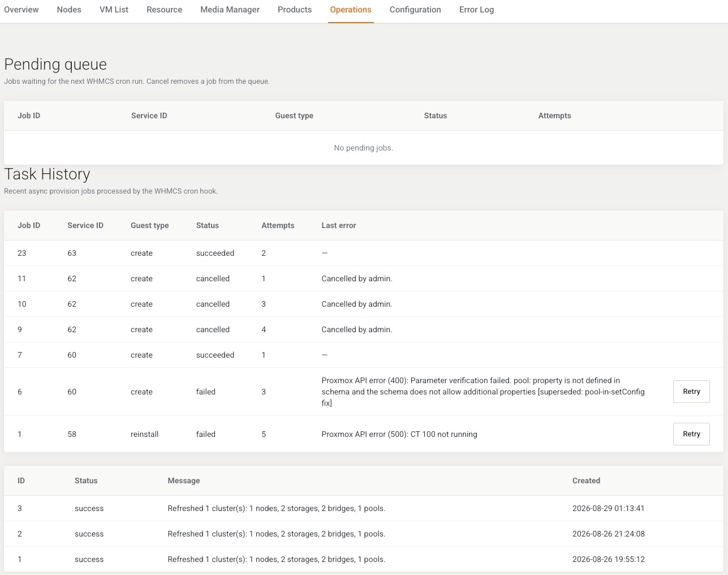Viewport: 728px width, 575px height.
Task: Go to the VM List tab
Action: (114, 10)
